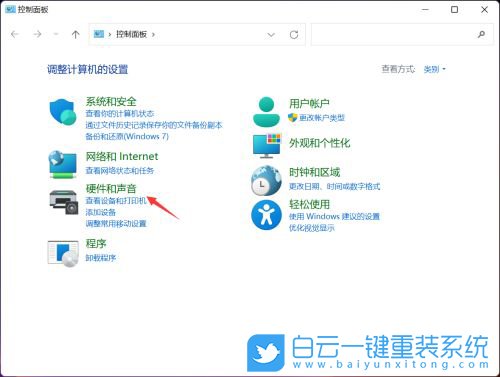This screenshot has width=500, height=377.
Task: Open the Clock and Region globe-clock icon
Action: pyautogui.click(x=266, y=180)
